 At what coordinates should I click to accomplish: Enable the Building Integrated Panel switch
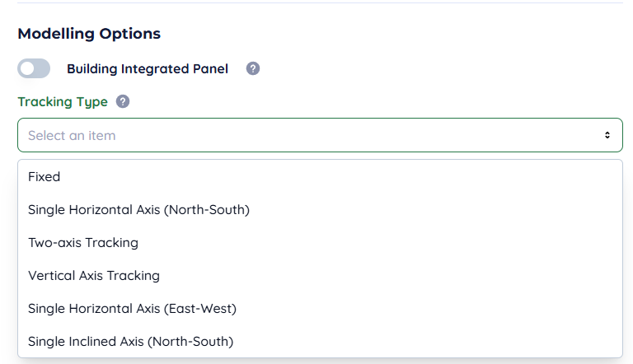pos(34,68)
